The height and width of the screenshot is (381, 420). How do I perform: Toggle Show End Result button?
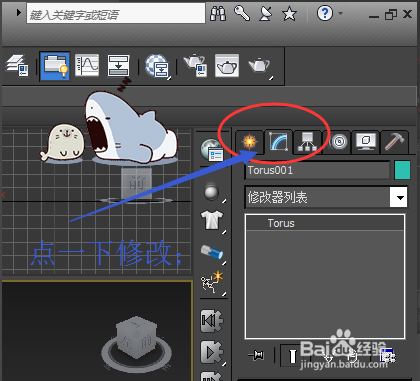[x=292, y=356]
